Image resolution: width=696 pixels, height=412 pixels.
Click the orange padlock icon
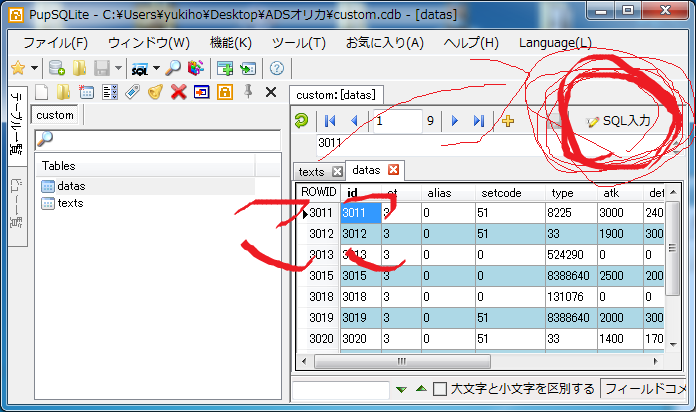pyautogui.click(x=225, y=92)
